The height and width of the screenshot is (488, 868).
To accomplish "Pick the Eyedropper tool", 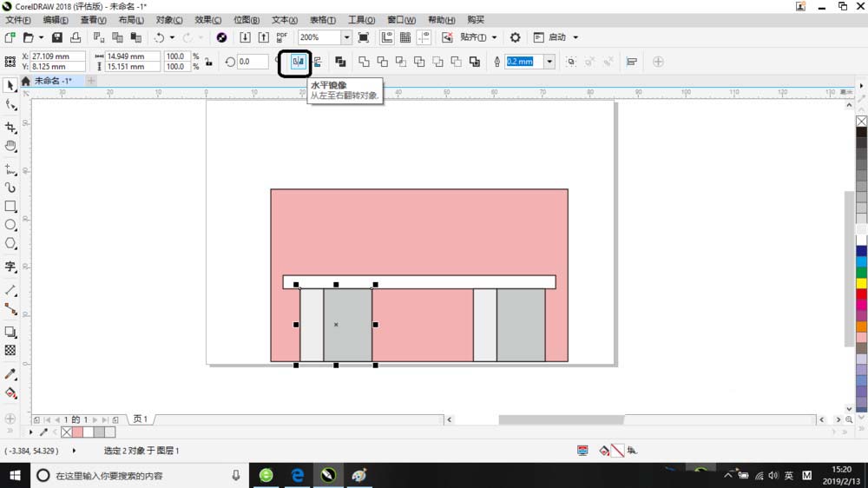I will coord(10,373).
